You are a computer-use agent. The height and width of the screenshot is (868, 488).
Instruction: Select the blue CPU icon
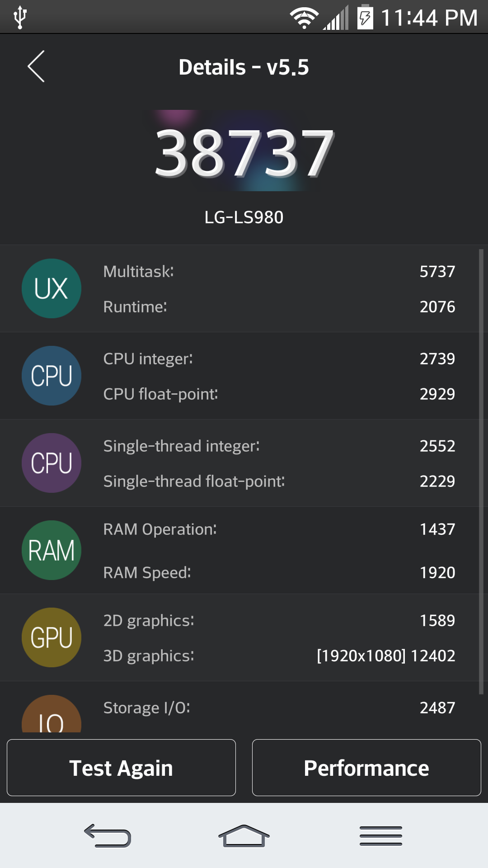[x=51, y=375]
